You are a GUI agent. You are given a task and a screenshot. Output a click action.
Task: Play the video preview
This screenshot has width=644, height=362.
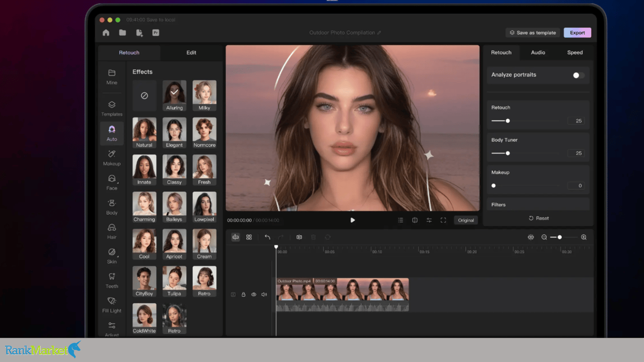(353, 220)
